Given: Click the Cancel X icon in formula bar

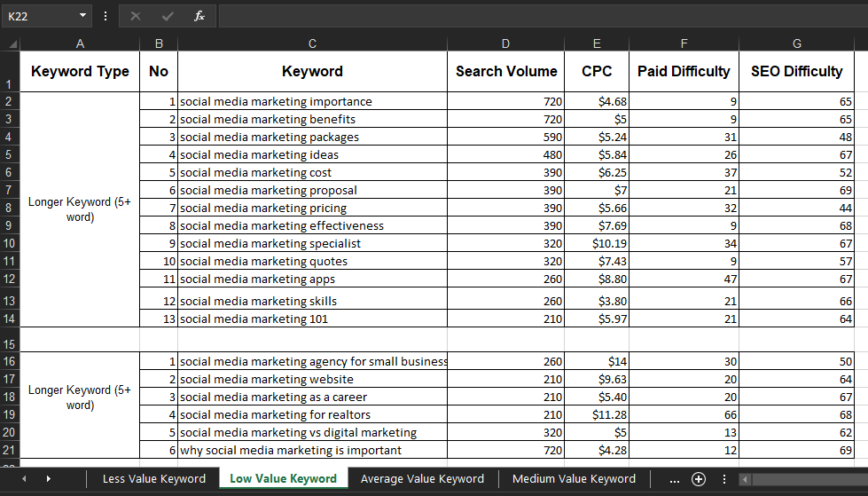Looking at the screenshot, I should [135, 16].
